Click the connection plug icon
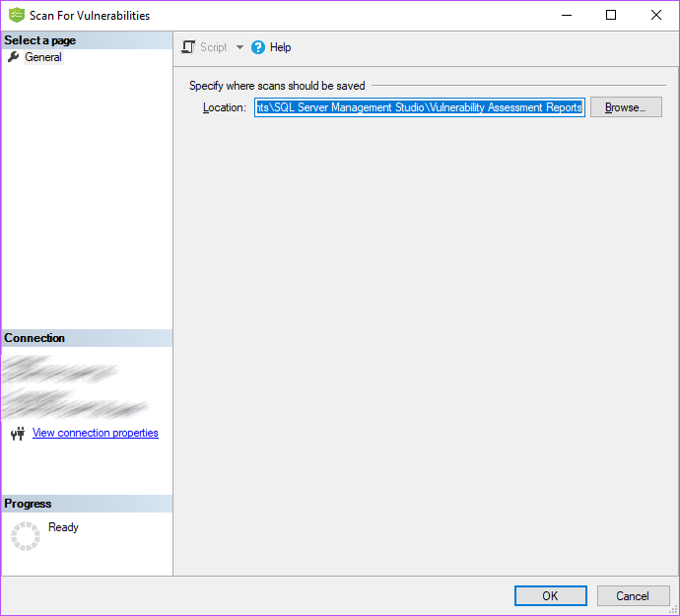Image resolution: width=680 pixels, height=616 pixels. coord(17,434)
